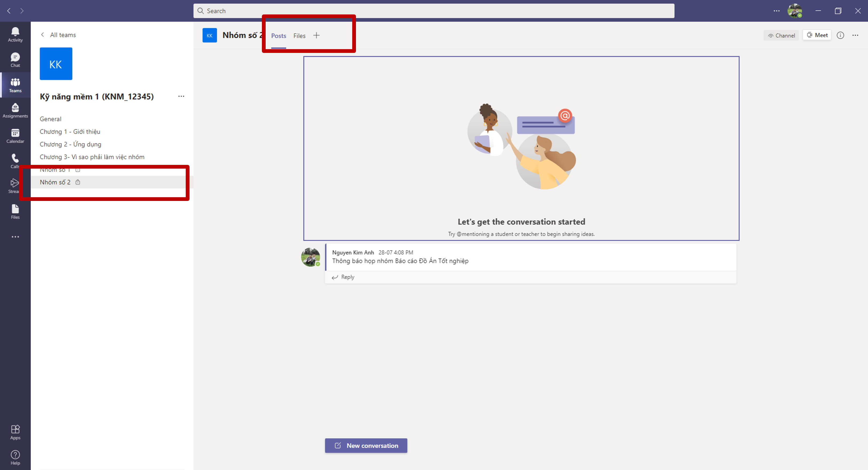Click the Meet button
Screen dimensions: 868x470
817,35
